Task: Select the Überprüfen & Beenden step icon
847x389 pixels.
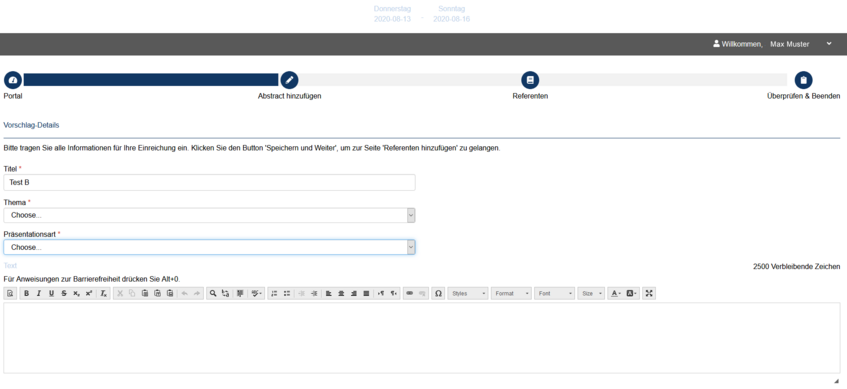Action: 803,80
